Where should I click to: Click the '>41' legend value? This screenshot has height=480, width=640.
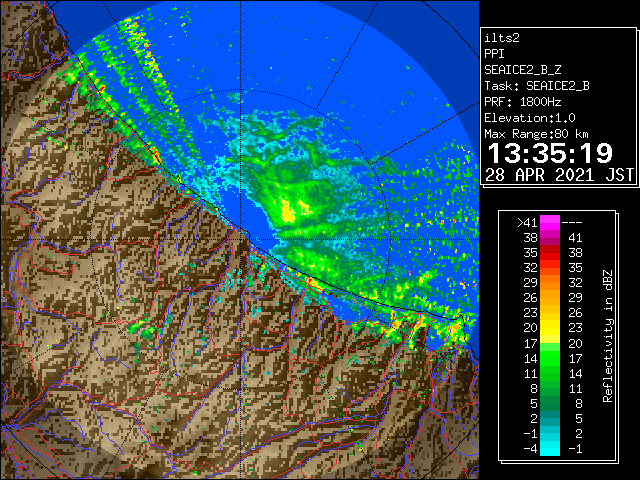tap(527, 223)
